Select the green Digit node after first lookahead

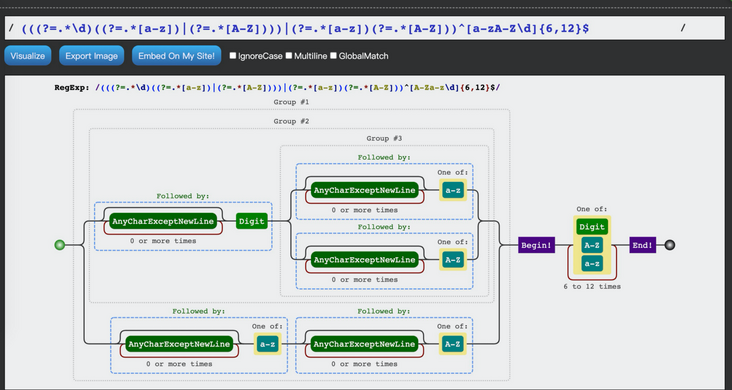click(x=252, y=221)
